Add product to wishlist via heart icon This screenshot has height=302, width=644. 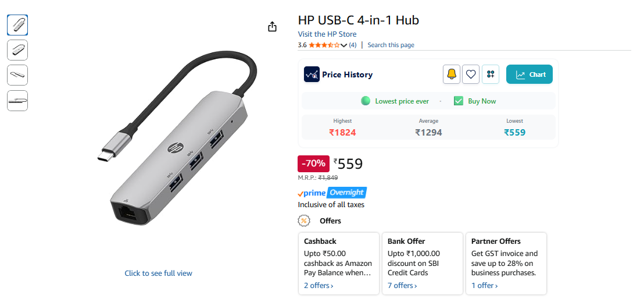471,74
